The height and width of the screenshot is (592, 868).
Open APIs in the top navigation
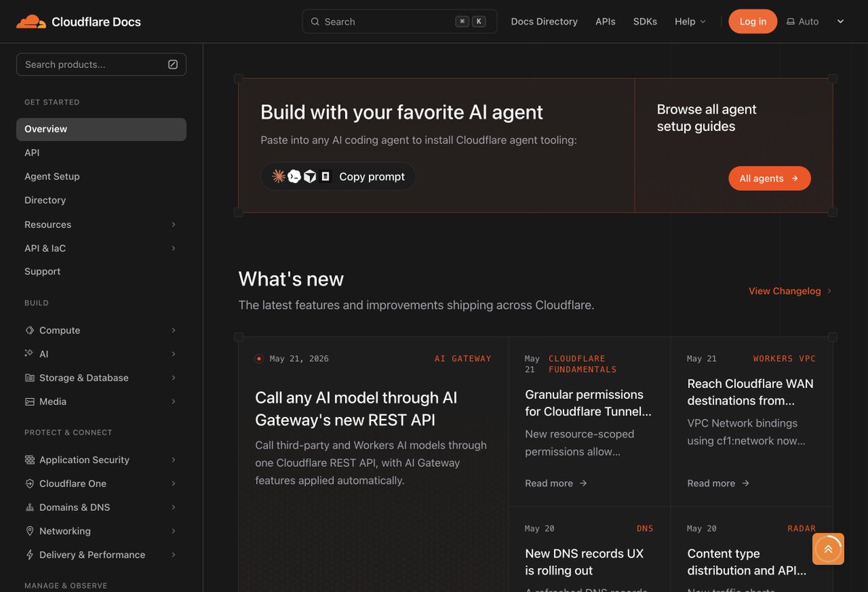point(605,22)
